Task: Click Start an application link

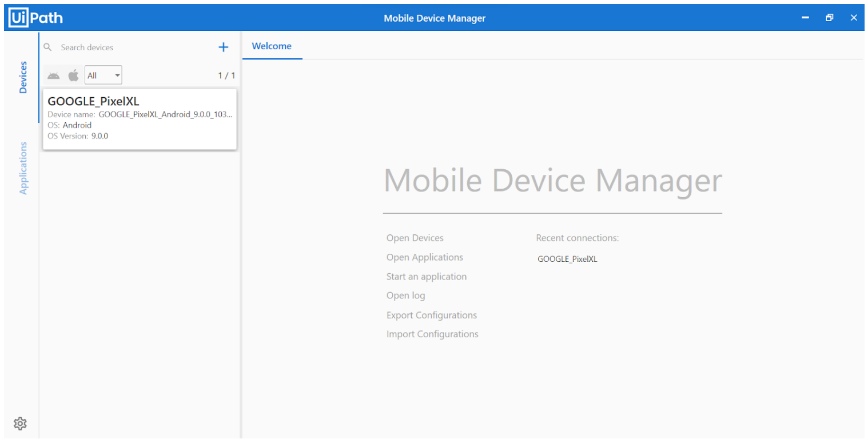Action: click(x=426, y=277)
